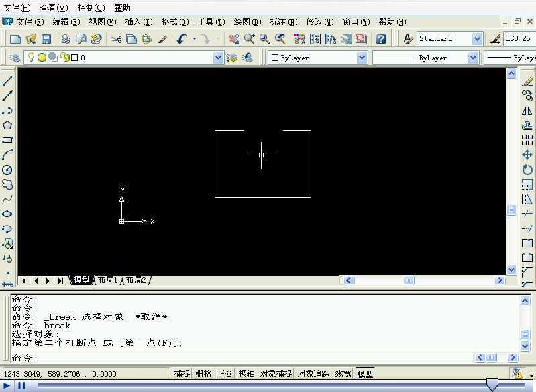Toggle 极轴 polar tracking

246,373
